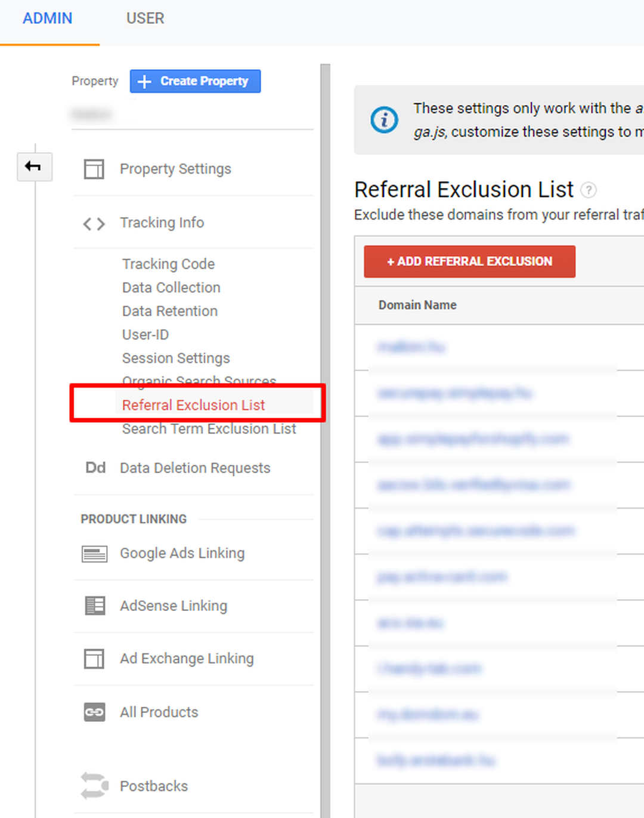
Task: Click the info icon in the notice banner
Action: pos(384,120)
